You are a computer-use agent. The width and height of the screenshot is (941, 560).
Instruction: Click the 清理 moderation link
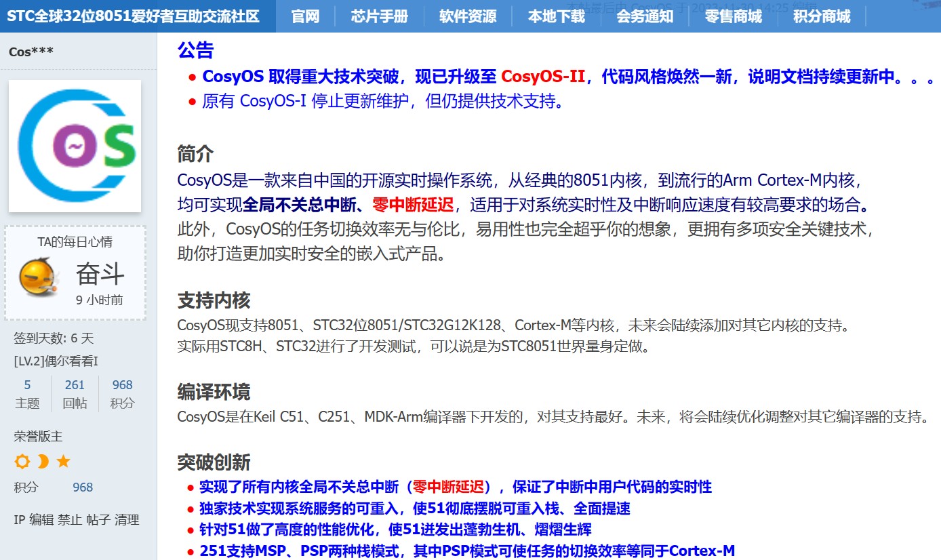(x=127, y=520)
